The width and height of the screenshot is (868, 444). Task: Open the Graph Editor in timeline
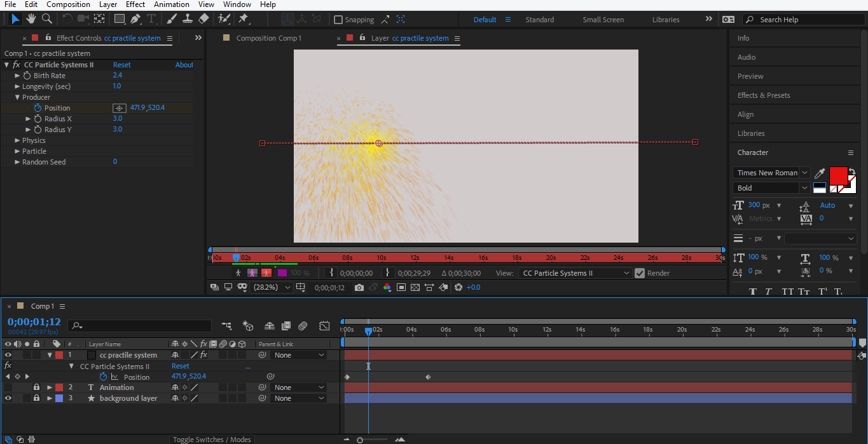tap(324, 326)
